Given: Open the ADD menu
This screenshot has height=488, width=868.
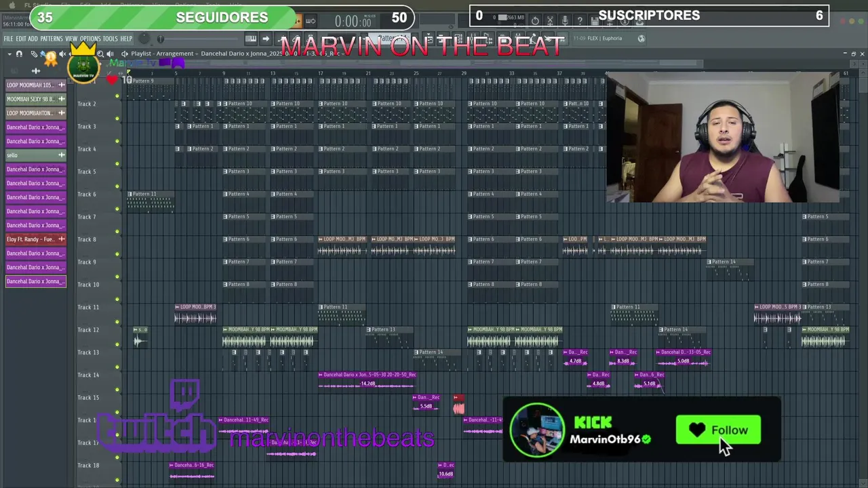Looking at the screenshot, I should [33, 39].
